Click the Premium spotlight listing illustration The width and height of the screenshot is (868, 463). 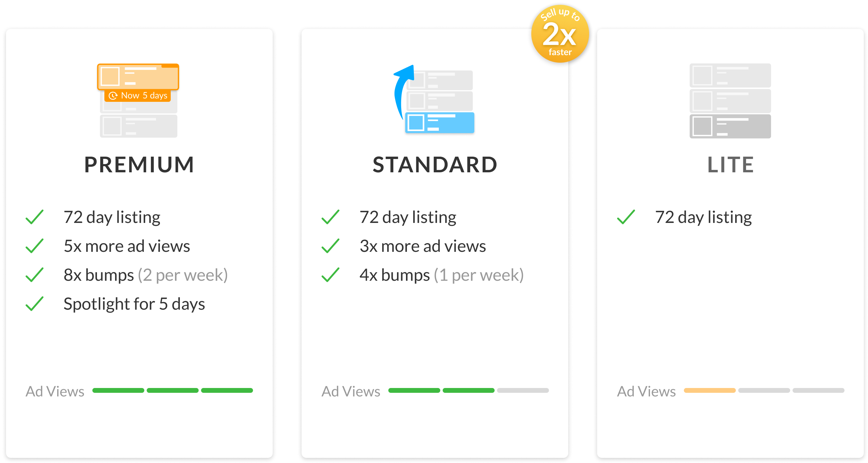138,100
